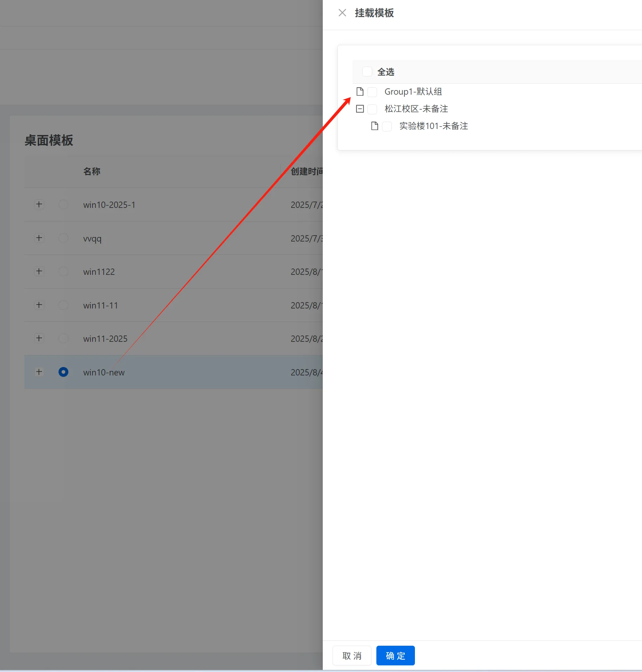This screenshot has height=672, width=642.
Task: Click file icon beside 实验楼101-未备注
Action: click(x=375, y=126)
